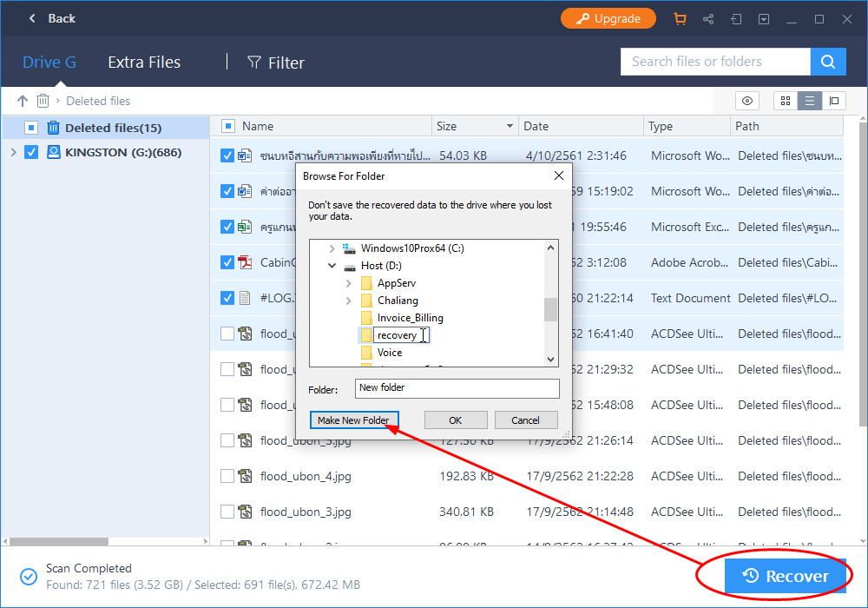This screenshot has width=868, height=608.
Task: Select the Drive G tab
Action: click(49, 62)
